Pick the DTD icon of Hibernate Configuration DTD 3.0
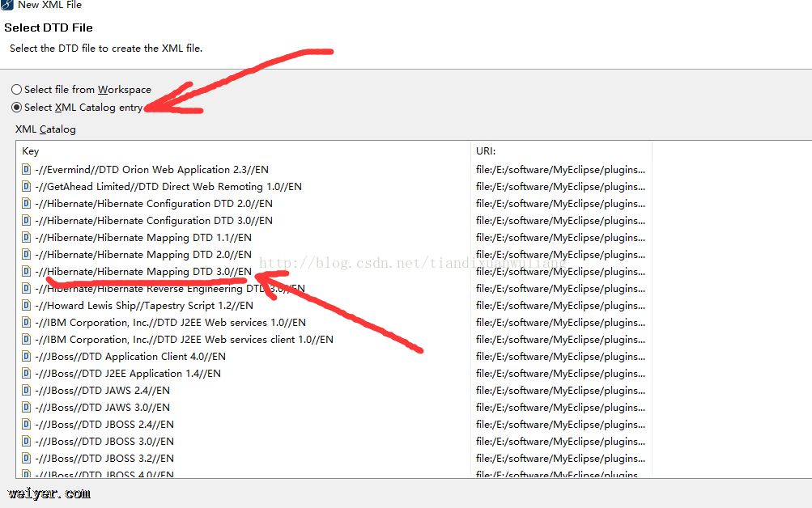This screenshot has width=812, height=508. (x=27, y=220)
